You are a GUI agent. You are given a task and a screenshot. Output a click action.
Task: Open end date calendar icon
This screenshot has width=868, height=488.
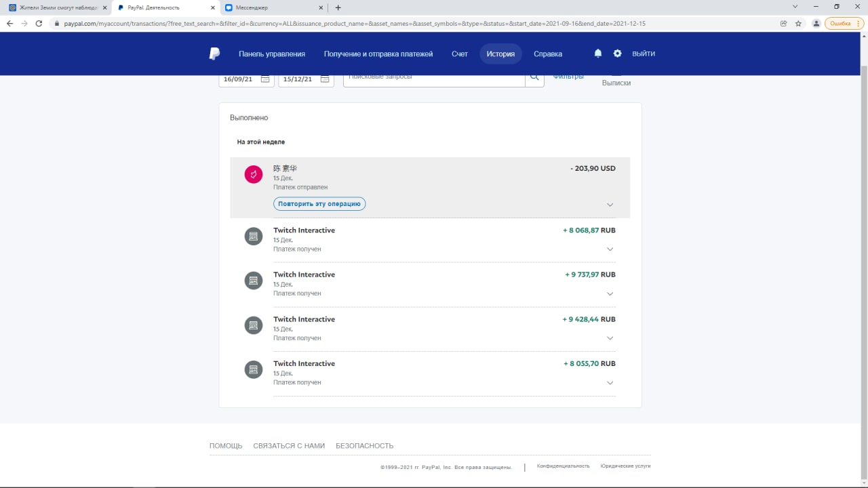point(325,79)
